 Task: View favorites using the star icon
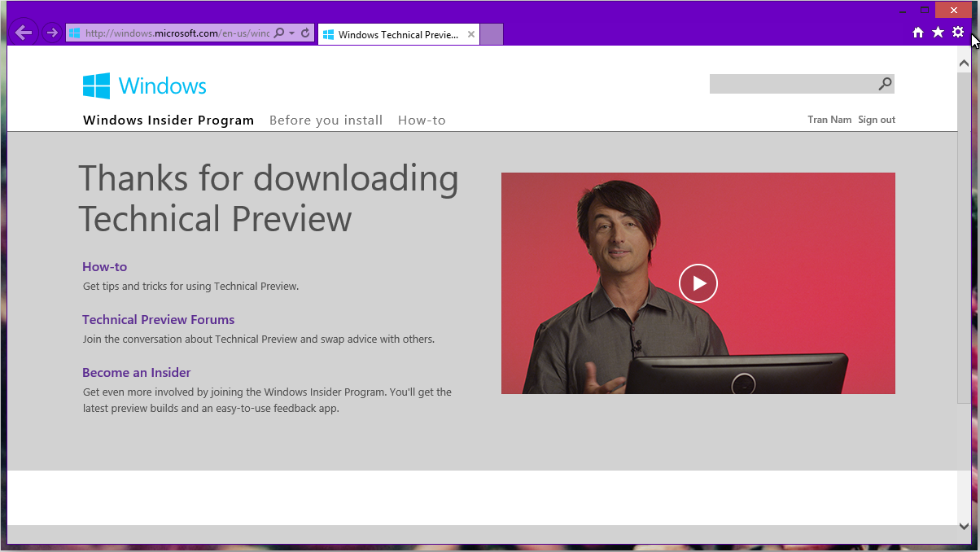(938, 33)
